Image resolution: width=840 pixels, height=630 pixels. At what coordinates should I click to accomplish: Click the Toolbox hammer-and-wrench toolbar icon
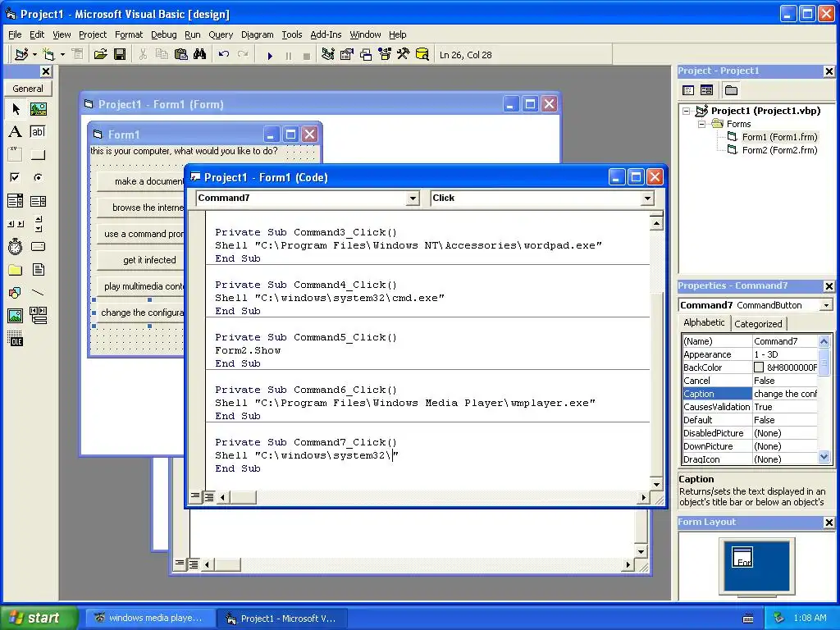click(x=404, y=55)
